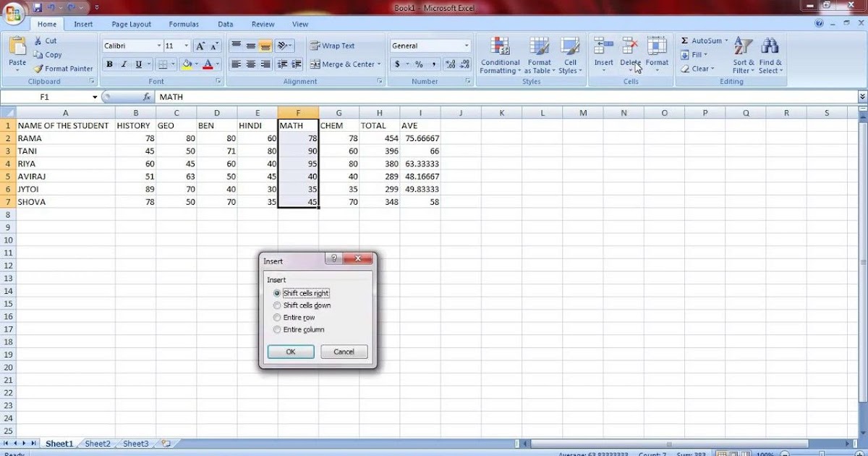Image resolution: width=868 pixels, height=456 pixels.
Task: Switch to Sheet2
Action: tap(98, 444)
